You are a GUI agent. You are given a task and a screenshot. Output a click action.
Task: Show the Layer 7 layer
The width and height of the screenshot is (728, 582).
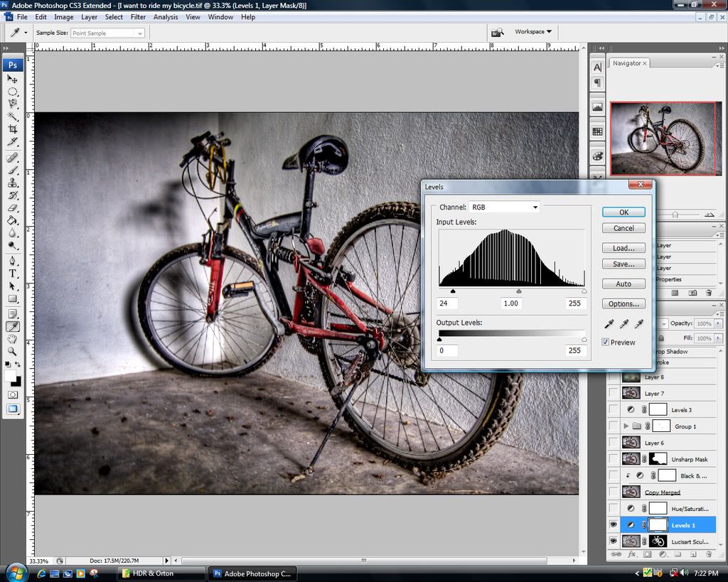click(x=613, y=393)
